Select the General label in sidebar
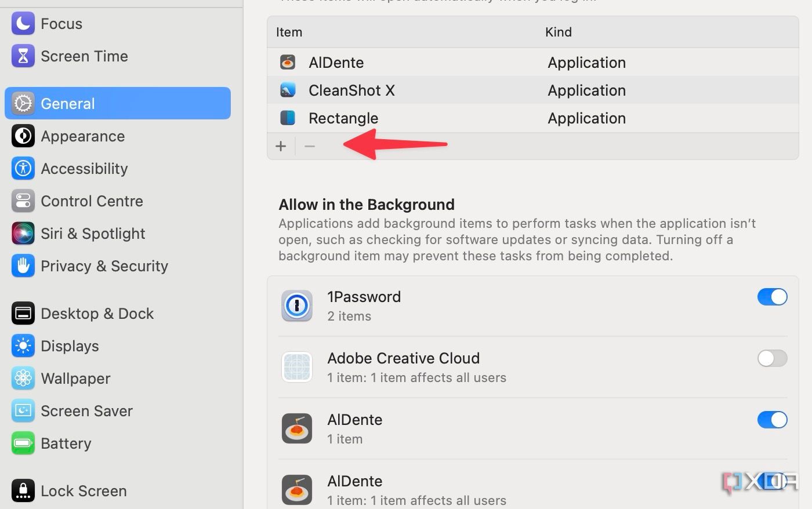The image size is (812, 509). pyautogui.click(x=67, y=104)
